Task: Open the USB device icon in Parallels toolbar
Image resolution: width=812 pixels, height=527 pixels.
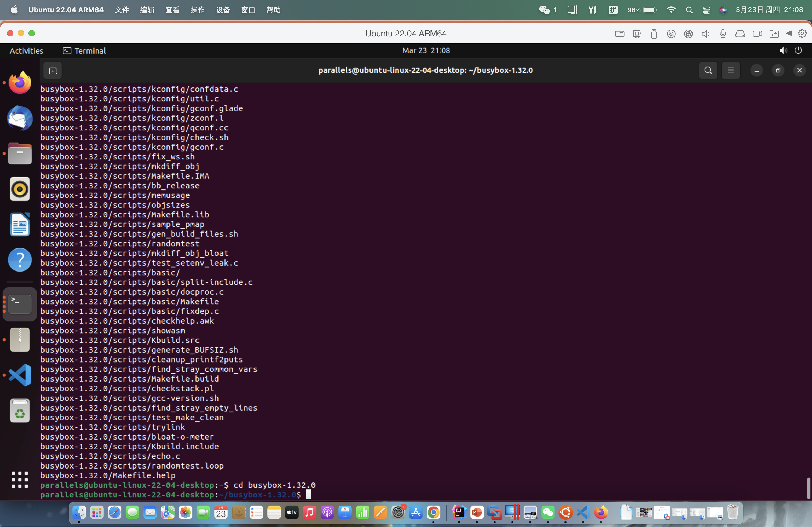Action: coord(654,34)
